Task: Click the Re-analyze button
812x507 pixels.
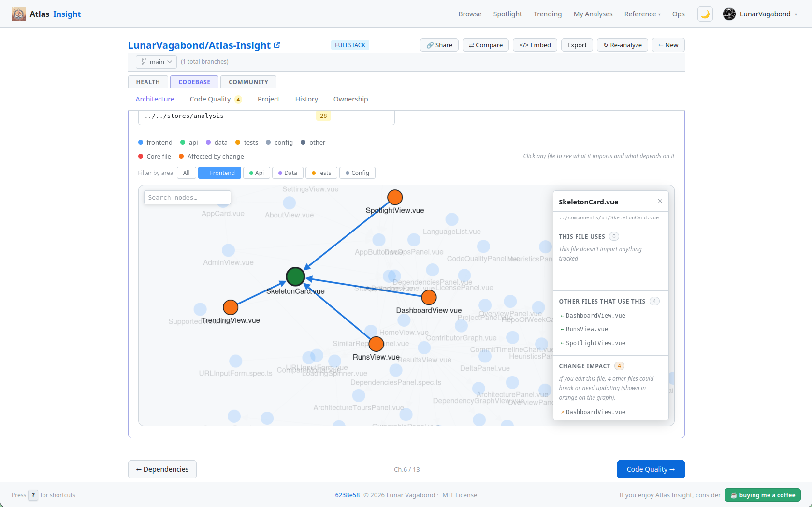Action: coord(623,45)
